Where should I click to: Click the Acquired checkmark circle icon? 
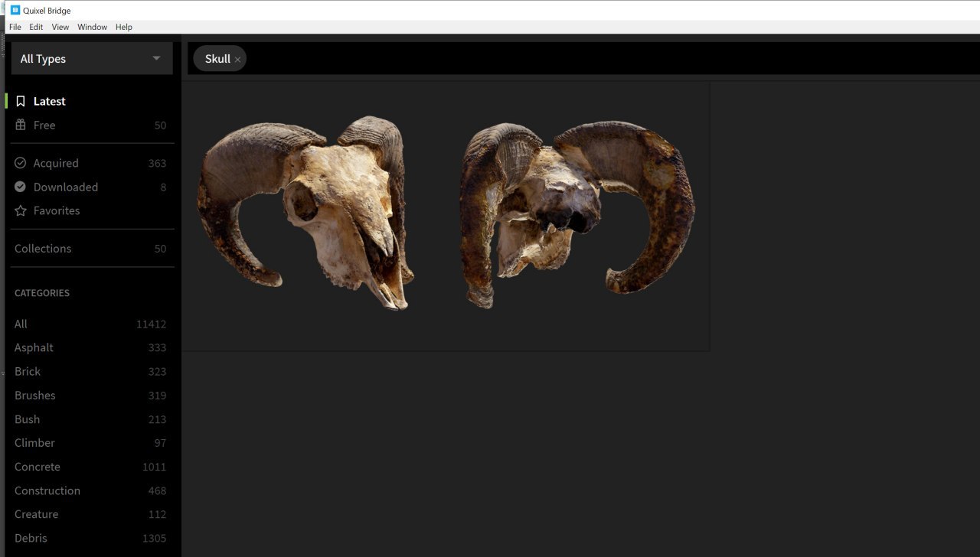[x=21, y=163]
